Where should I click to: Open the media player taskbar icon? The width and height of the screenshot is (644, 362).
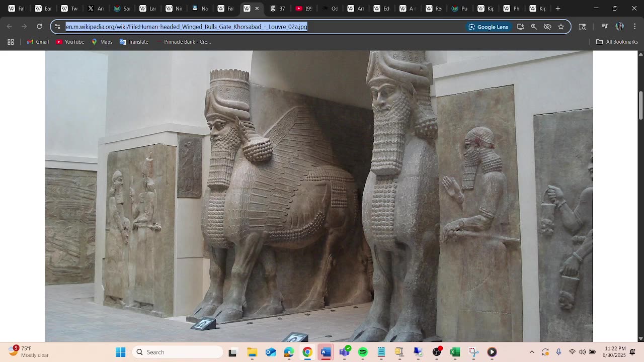tap(492, 352)
